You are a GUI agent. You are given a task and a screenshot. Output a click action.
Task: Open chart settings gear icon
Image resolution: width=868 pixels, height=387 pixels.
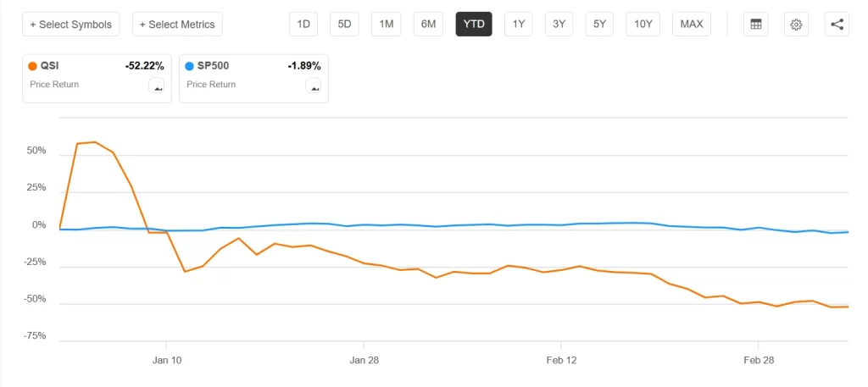click(796, 25)
